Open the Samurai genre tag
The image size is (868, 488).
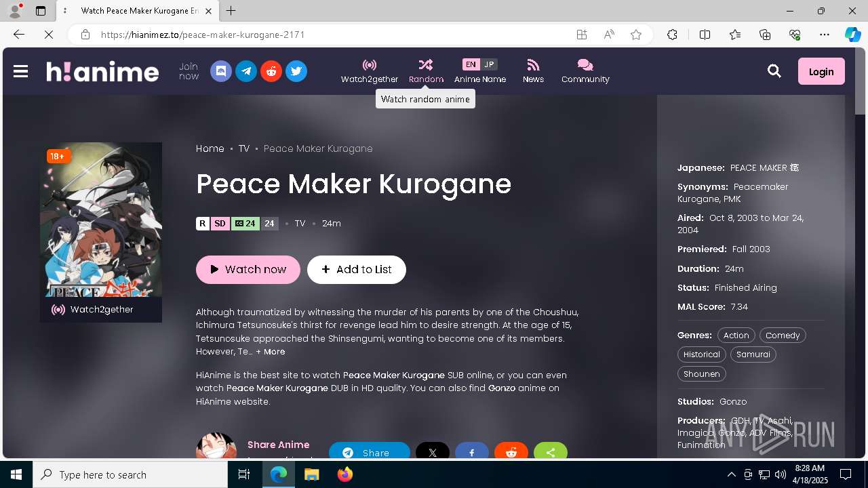(753, 354)
